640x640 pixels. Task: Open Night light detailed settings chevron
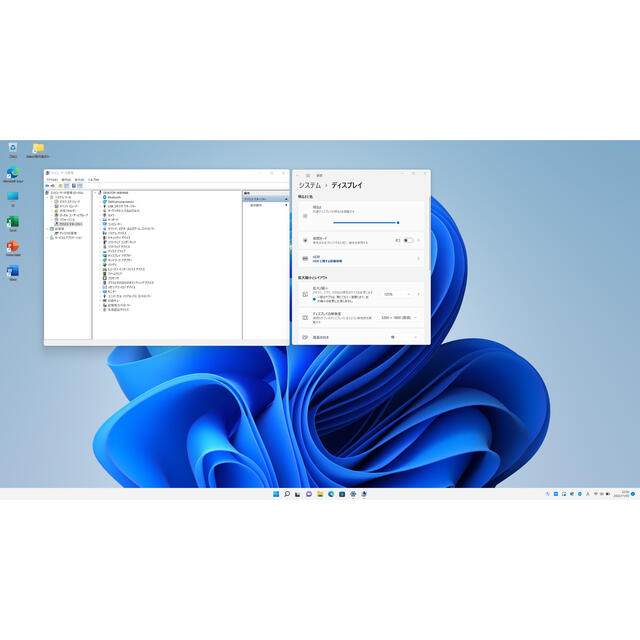418,240
